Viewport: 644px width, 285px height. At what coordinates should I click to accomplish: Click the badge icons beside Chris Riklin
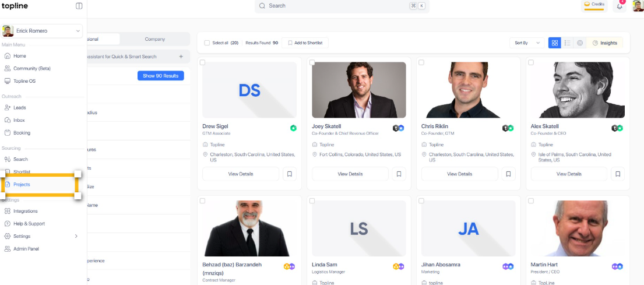coord(508,128)
